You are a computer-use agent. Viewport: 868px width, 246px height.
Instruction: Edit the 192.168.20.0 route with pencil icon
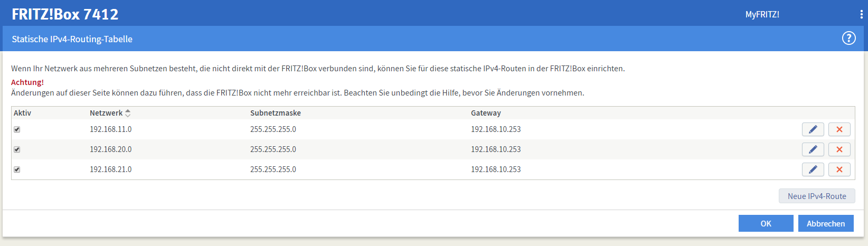point(813,149)
